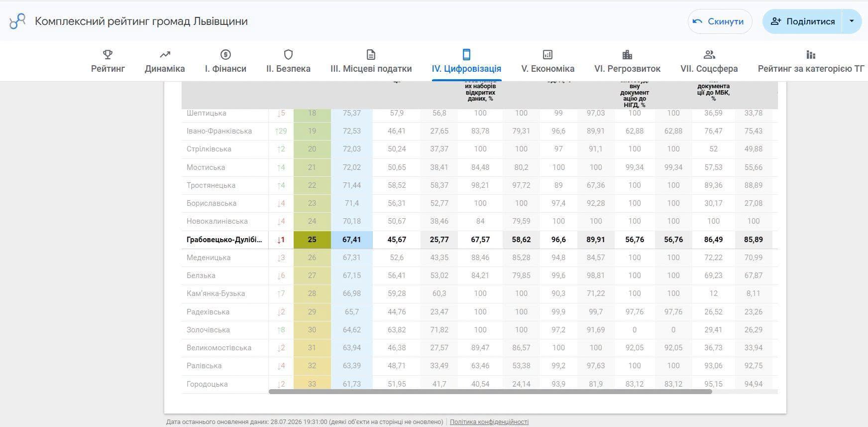
Task: Open the shield icon for Безпека
Action: 288,54
